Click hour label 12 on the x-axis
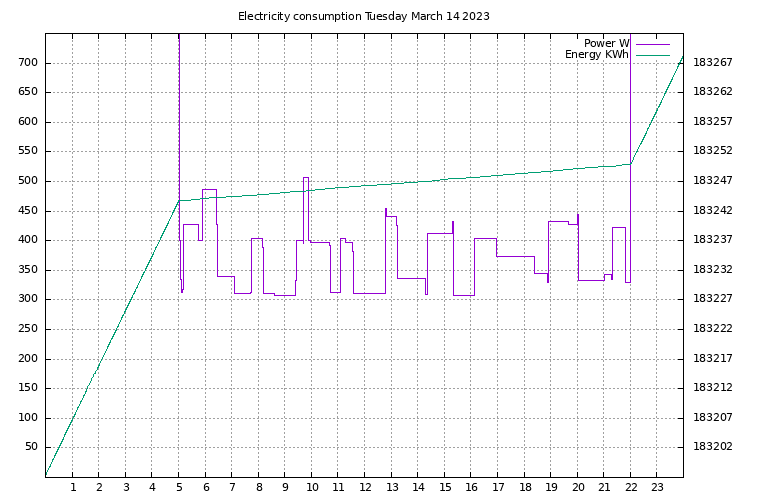The height and width of the screenshot is (500, 768). [x=365, y=487]
